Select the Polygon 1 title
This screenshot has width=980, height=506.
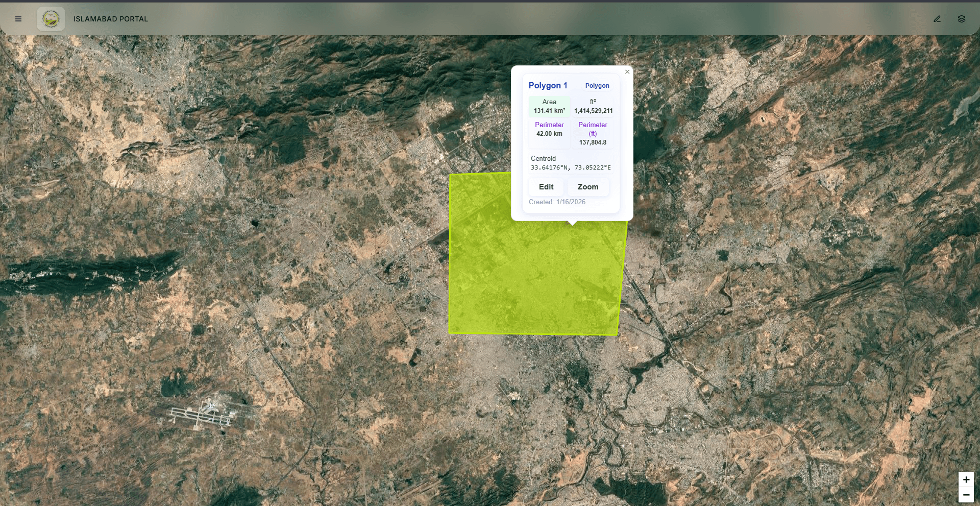point(548,86)
